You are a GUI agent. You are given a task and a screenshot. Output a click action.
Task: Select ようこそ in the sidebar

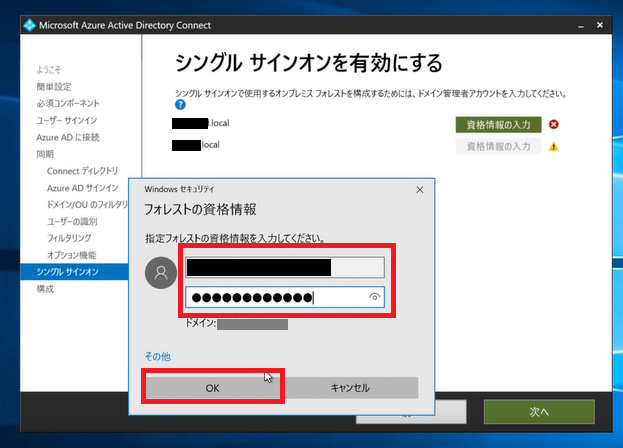[x=48, y=70]
